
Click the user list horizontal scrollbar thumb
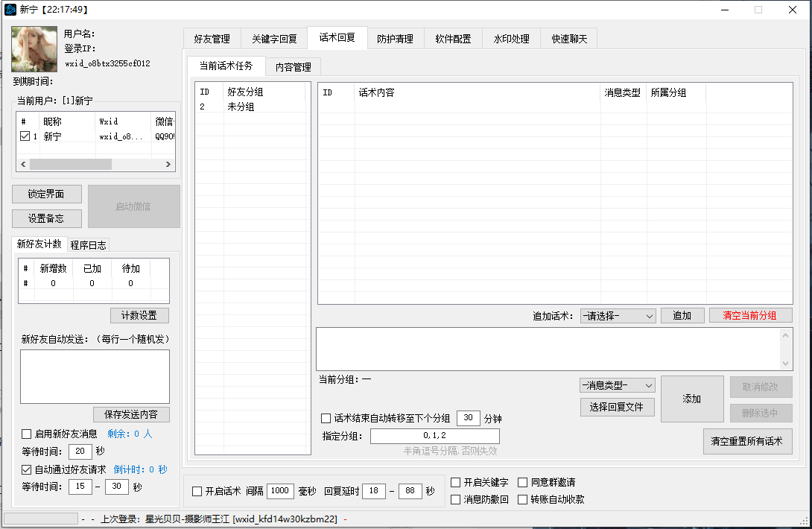71,164
